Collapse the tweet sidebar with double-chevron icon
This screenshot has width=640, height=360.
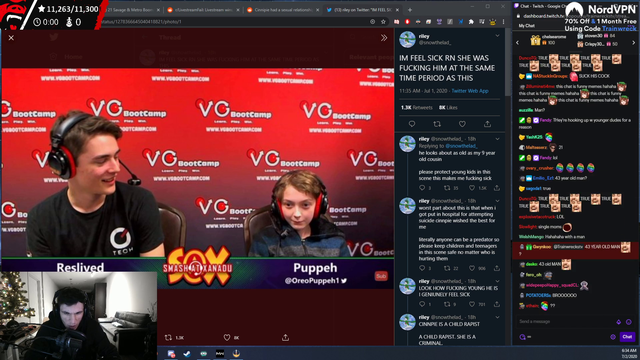[384, 38]
